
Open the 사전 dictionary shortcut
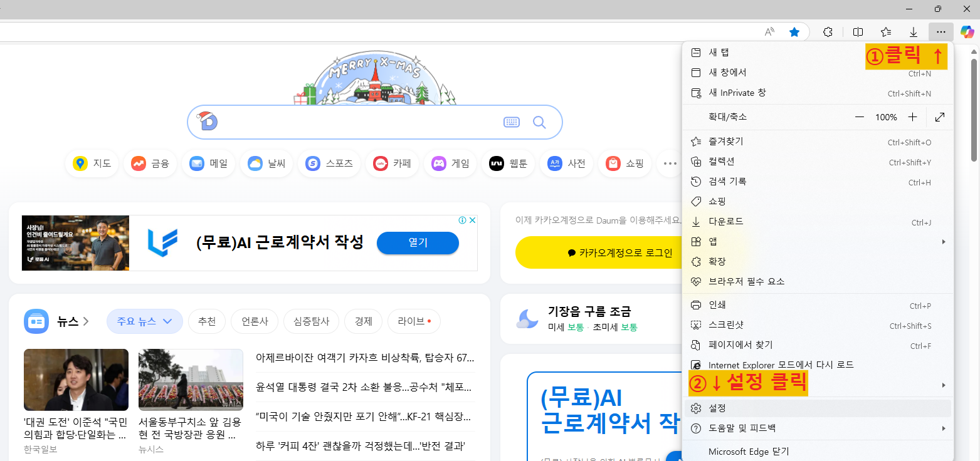coord(567,163)
